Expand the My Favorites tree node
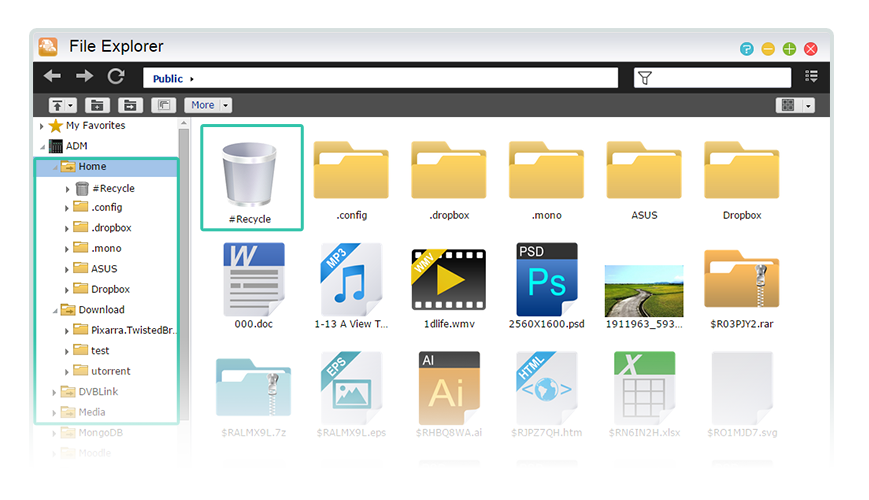Image resolution: width=869 pixels, height=500 pixels. tap(42, 127)
